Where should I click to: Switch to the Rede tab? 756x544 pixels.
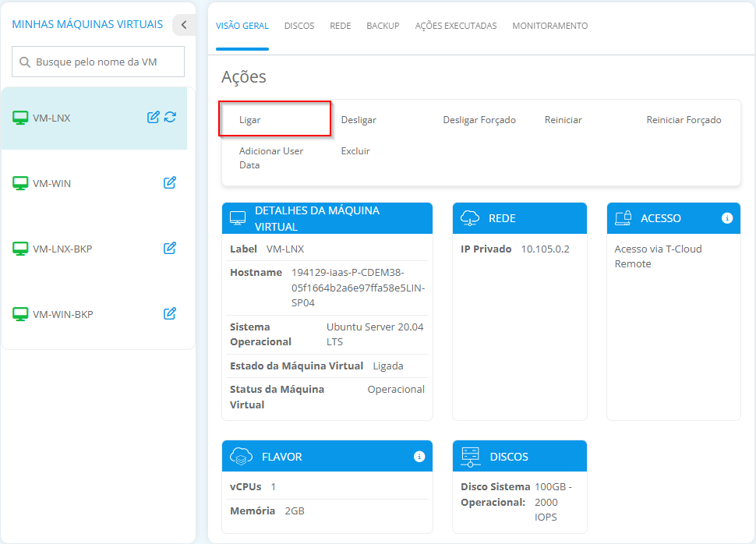[341, 26]
